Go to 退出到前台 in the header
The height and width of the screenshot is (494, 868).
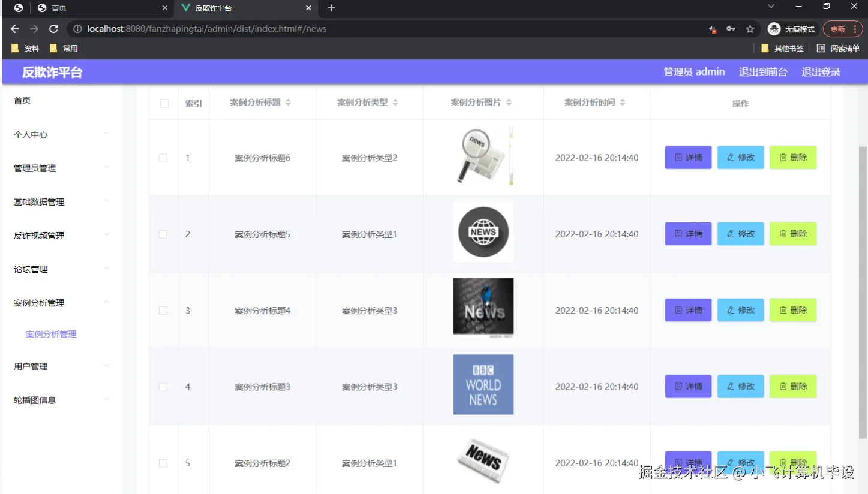pyautogui.click(x=763, y=72)
